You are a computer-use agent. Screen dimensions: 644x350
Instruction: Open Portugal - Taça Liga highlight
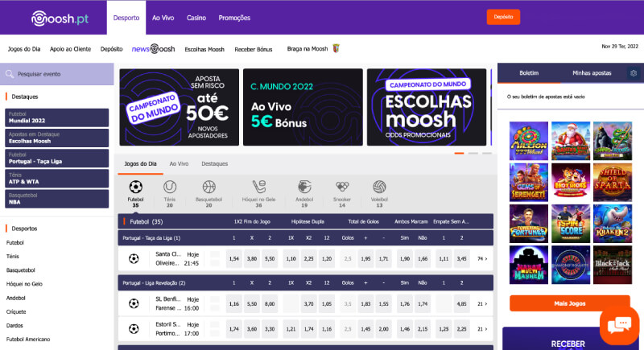56,159
